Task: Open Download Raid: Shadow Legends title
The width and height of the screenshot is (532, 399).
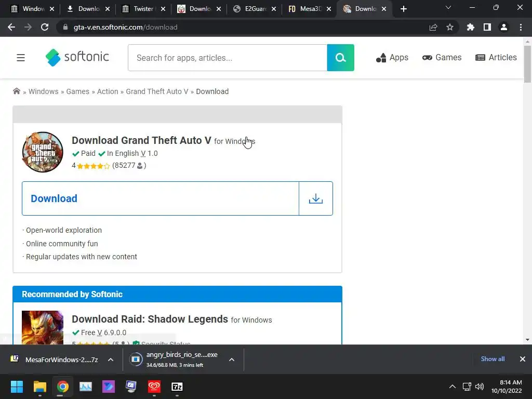Action: [150, 320]
